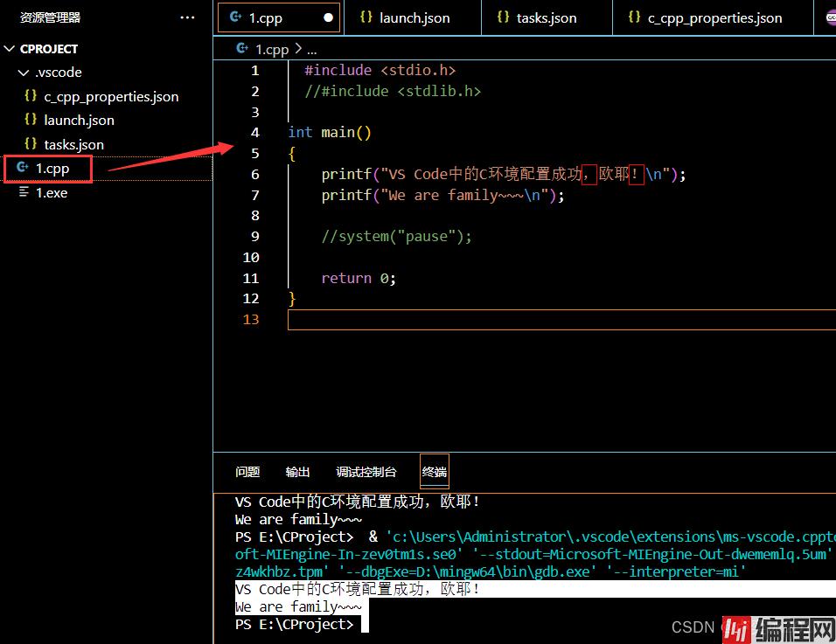836x644 pixels.
Task: Open the explorer panel three-dots menu
Action: [x=187, y=17]
